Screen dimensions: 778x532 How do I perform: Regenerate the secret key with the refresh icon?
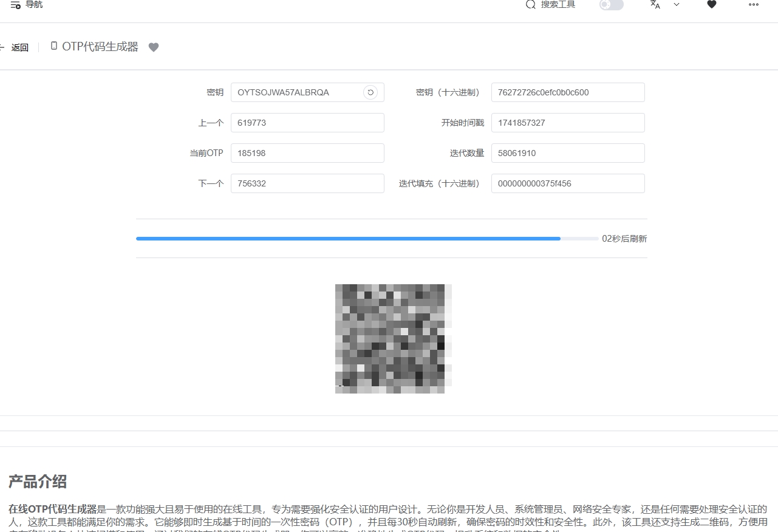(x=370, y=92)
